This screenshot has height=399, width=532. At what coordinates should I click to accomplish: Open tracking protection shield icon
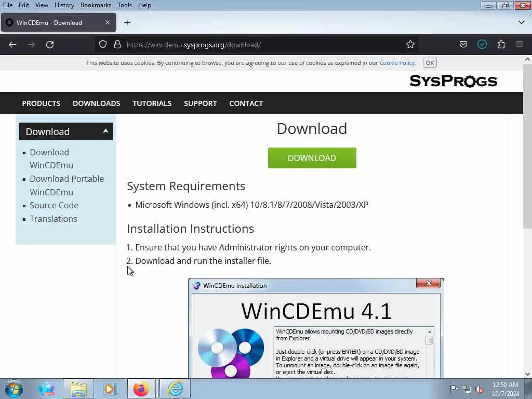click(x=103, y=45)
